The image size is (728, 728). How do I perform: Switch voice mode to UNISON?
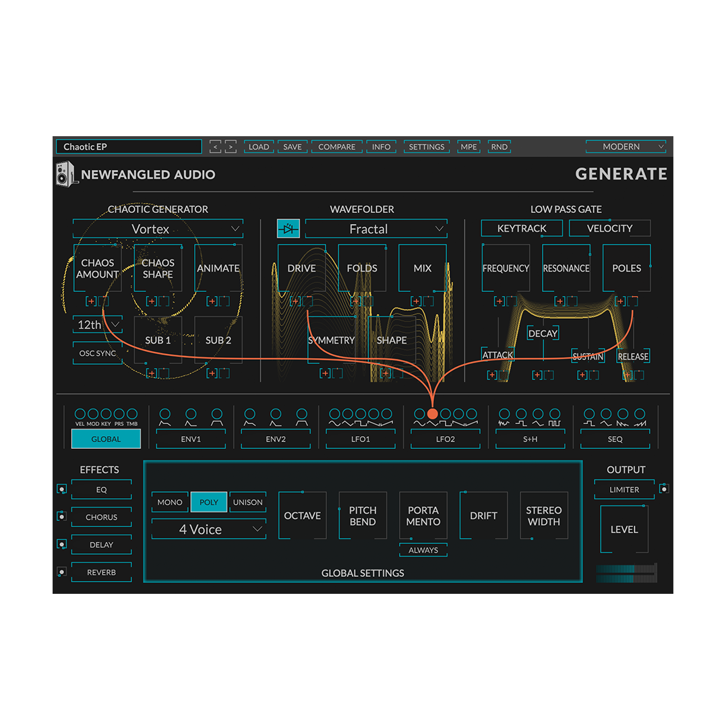(x=247, y=502)
